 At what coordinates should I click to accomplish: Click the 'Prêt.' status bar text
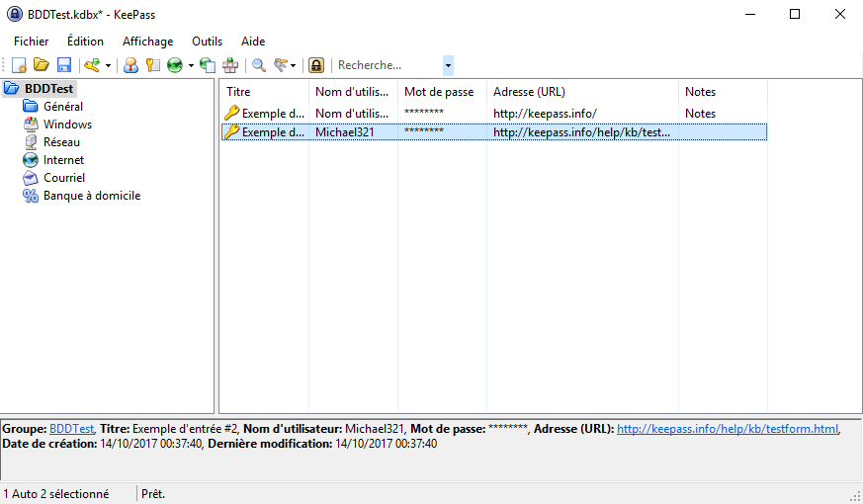click(x=153, y=494)
